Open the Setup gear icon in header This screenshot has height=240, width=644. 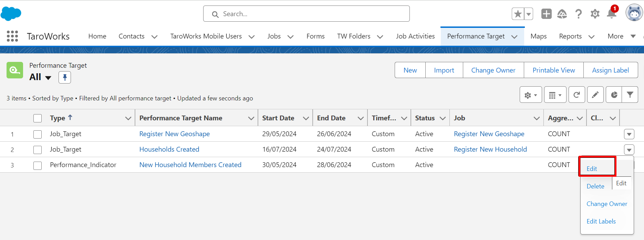coord(595,14)
